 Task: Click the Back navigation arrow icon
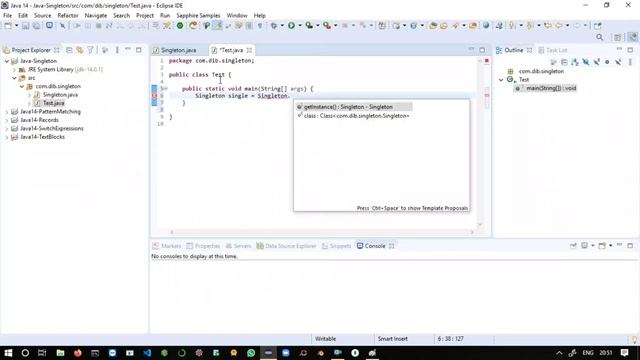(x=559, y=26)
